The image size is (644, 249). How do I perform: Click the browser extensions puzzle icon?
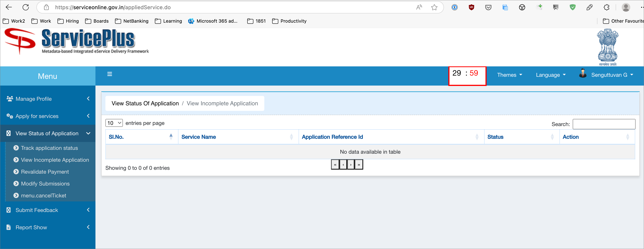[606, 7]
